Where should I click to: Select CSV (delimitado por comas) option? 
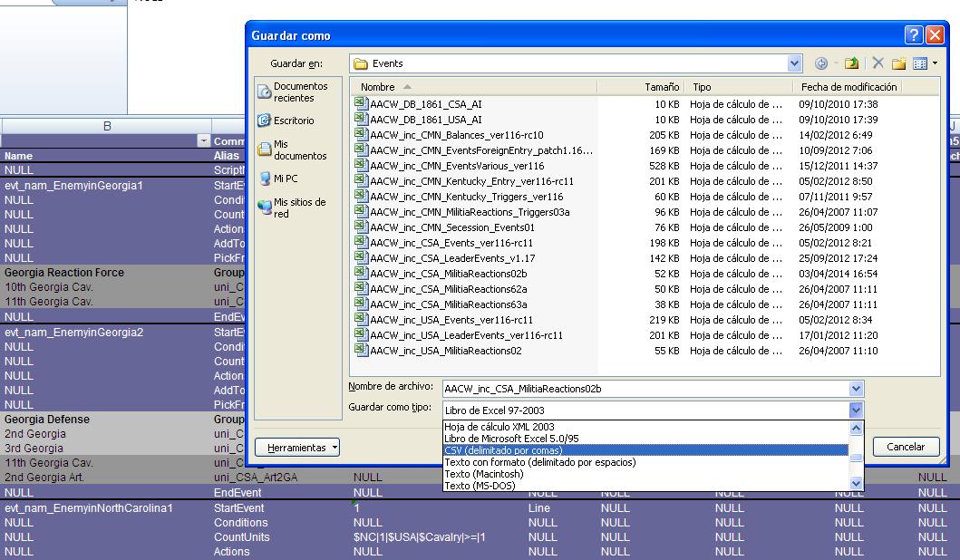click(503, 450)
